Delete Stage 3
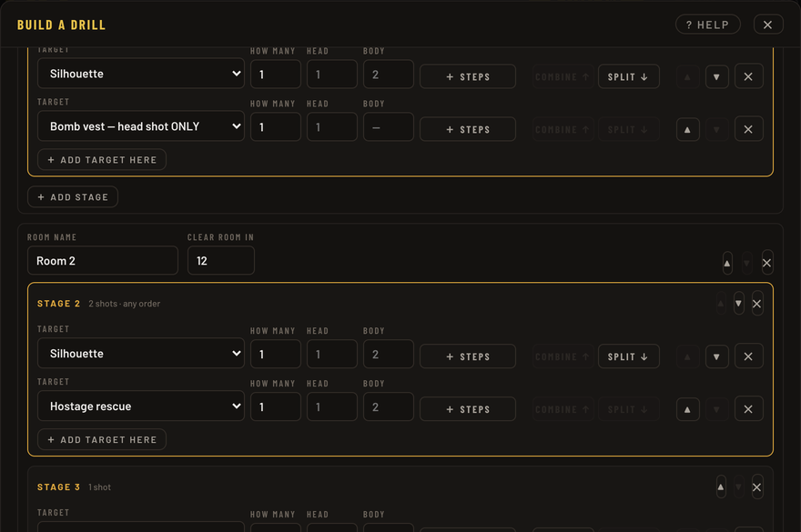The width and height of the screenshot is (801, 532). (x=757, y=487)
